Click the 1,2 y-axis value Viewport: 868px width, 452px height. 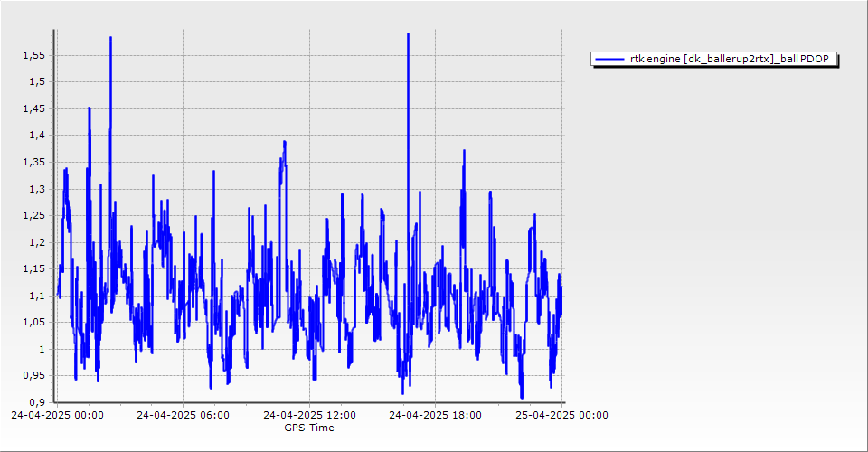coord(36,242)
